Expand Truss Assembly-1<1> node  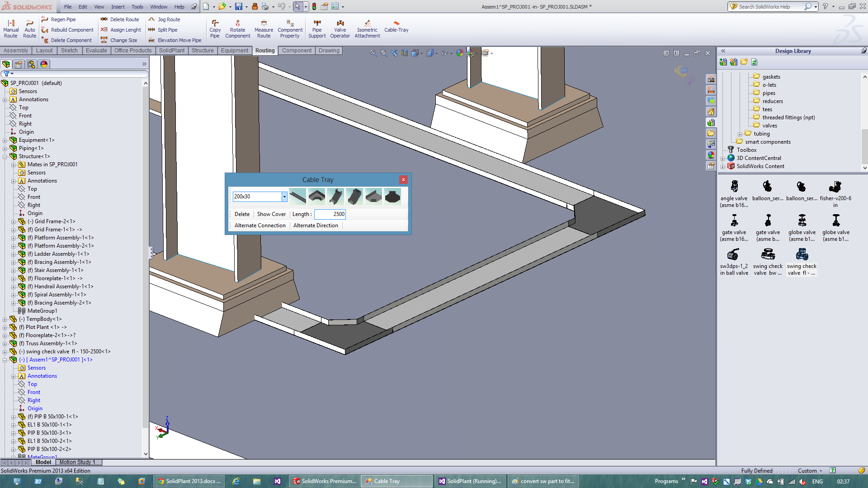click(x=5, y=344)
